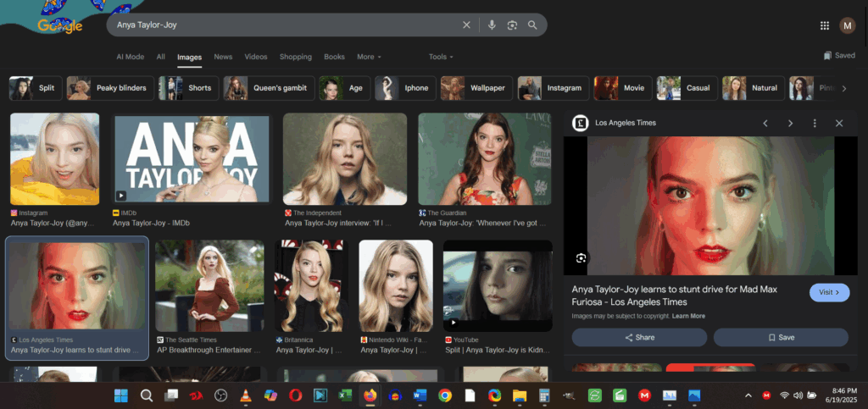The image size is (868, 409).
Task: Open the Google account avatar M
Action: pyautogui.click(x=847, y=25)
